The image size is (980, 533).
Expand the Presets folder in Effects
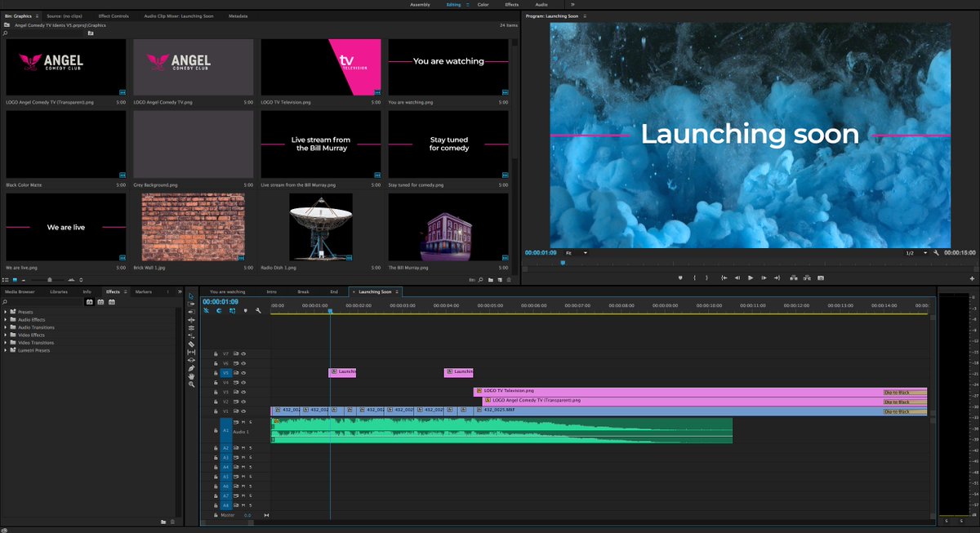pos(6,312)
